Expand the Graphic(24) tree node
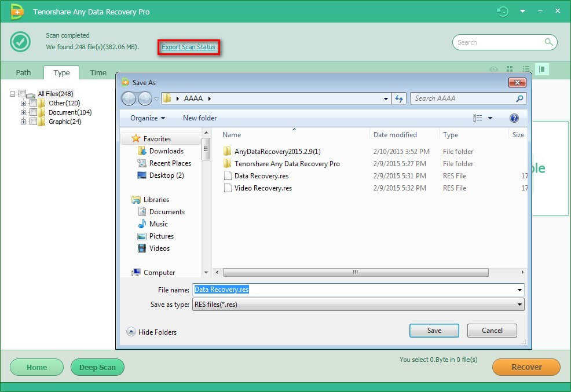The image size is (571, 392). [23, 122]
